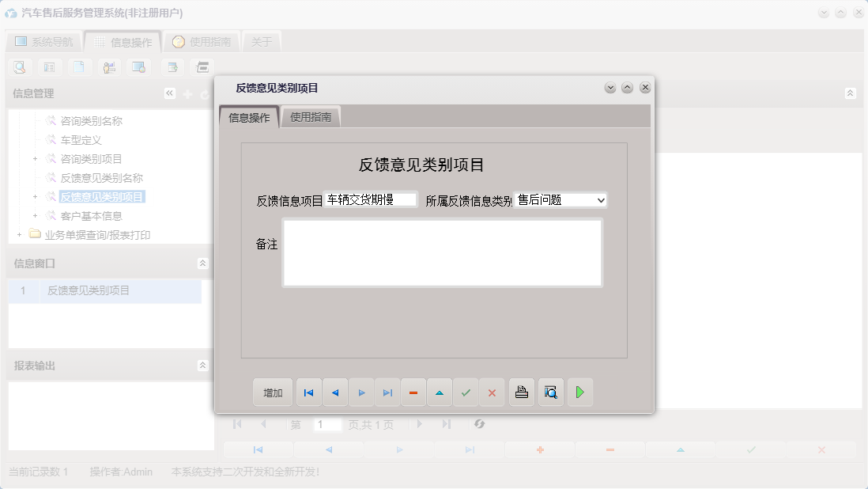Click the 增加 button to add a record
The height and width of the screenshot is (489, 868).
coord(272,392)
